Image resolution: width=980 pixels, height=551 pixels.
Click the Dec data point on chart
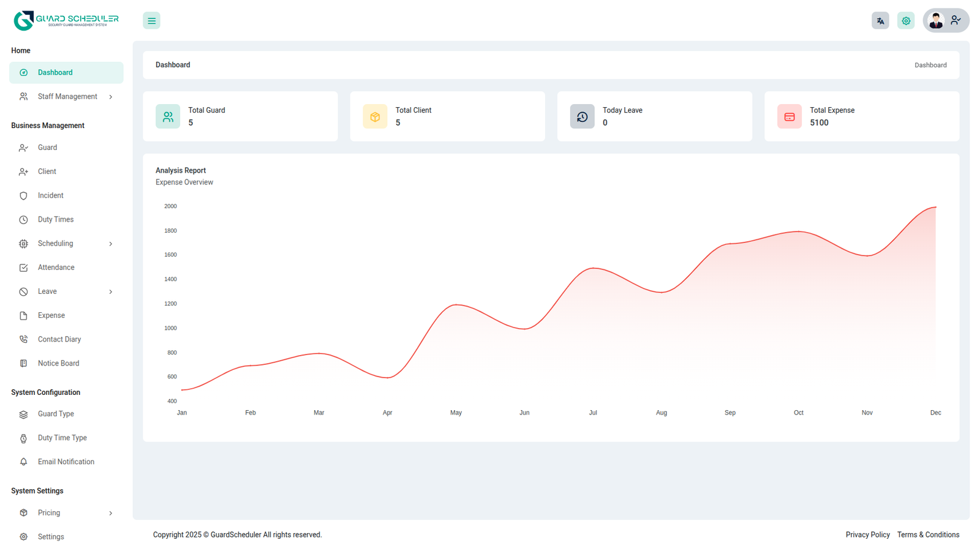(x=935, y=208)
